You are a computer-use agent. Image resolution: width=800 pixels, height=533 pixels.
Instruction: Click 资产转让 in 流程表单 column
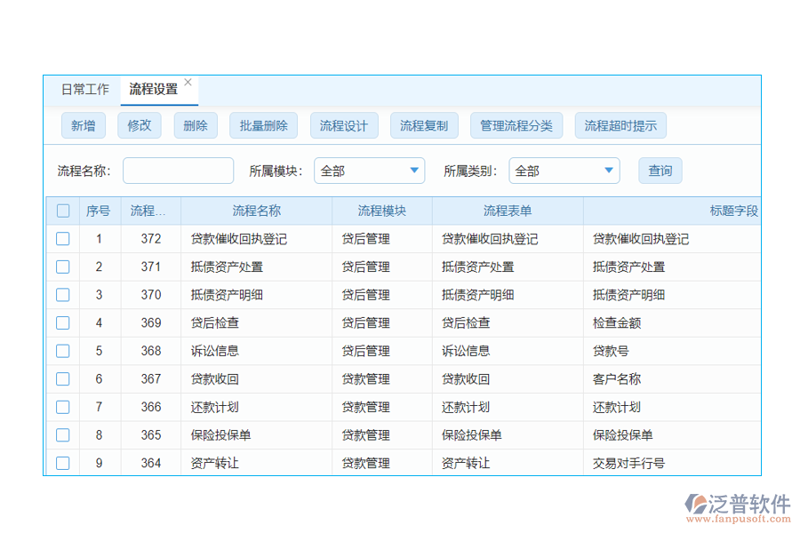point(466,463)
